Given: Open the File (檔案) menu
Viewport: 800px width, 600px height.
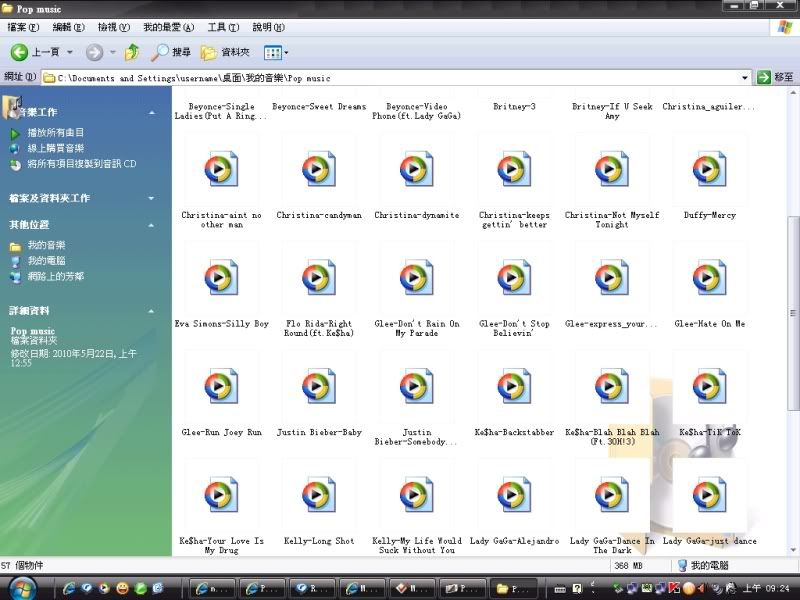Looking at the screenshot, I should click(23, 27).
